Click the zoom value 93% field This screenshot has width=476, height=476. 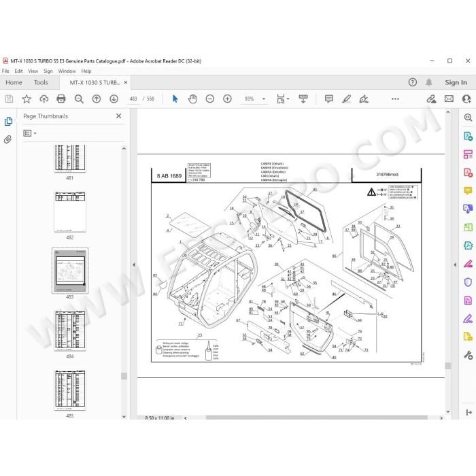(x=250, y=99)
